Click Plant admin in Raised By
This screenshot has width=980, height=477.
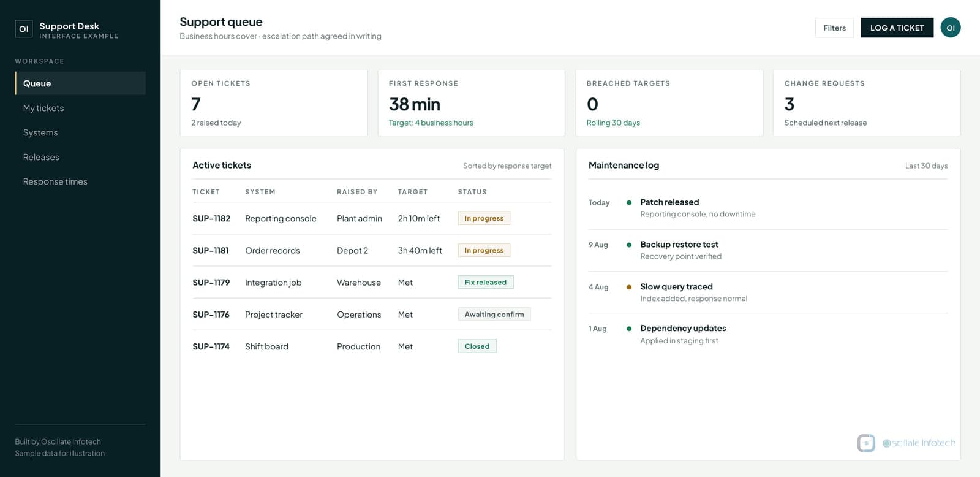(x=360, y=218)
